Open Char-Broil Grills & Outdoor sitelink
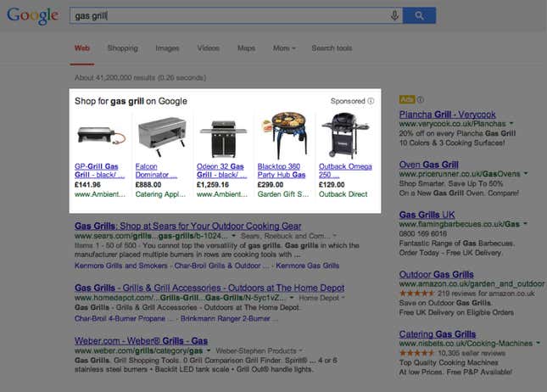The image size is (547, 392). [x=221, y=266]
